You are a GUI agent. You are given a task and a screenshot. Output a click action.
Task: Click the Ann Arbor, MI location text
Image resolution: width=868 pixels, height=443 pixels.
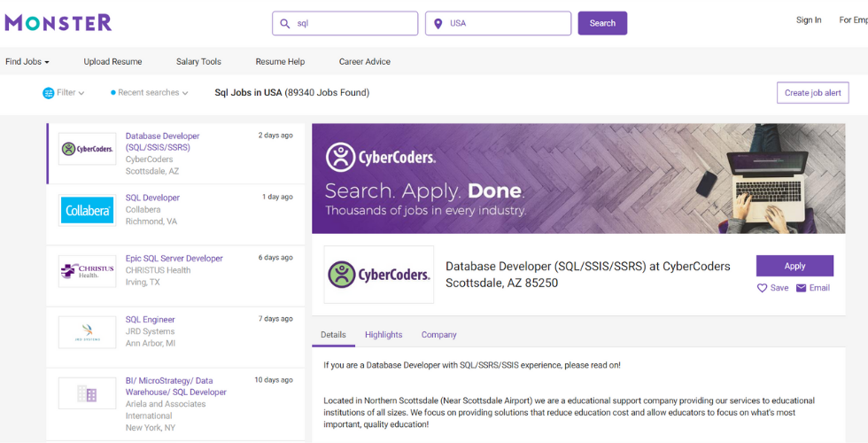click(x=150, y=344)
